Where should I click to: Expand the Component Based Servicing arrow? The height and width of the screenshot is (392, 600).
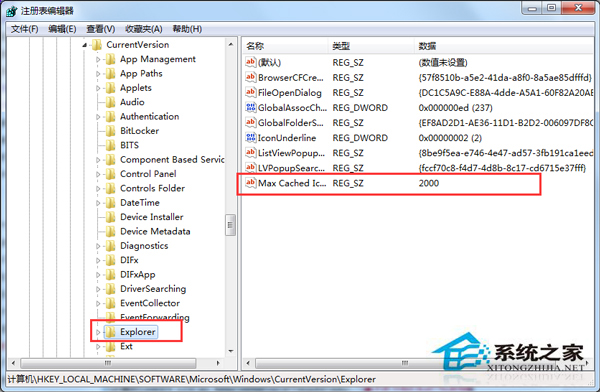[98, 160]
